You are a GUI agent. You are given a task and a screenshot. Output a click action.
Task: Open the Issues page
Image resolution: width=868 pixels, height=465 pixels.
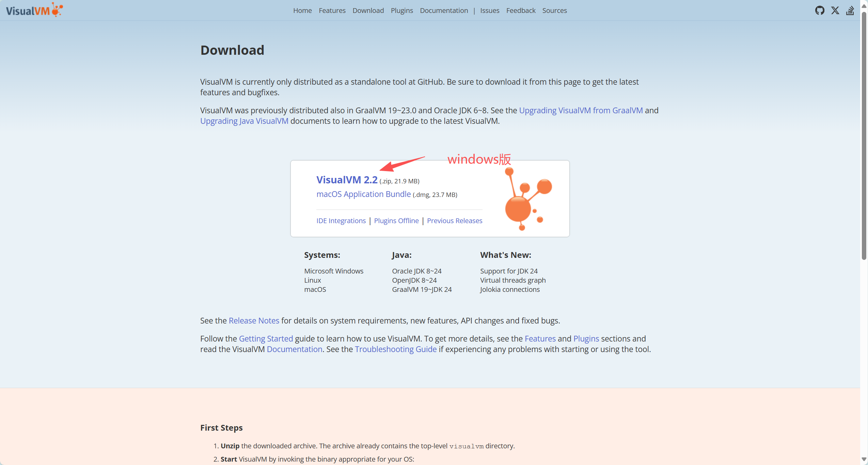coord(490,11)
